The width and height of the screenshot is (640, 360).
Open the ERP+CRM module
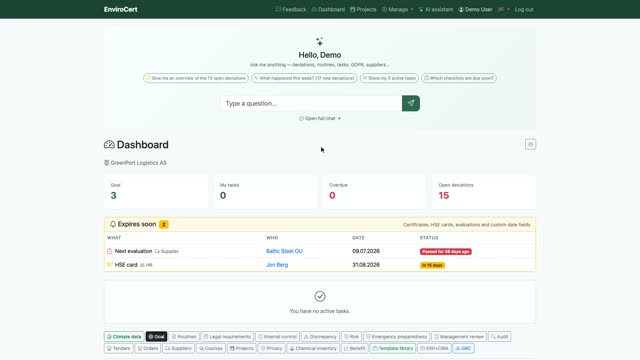pyautogui.click(x=434, y=349)
